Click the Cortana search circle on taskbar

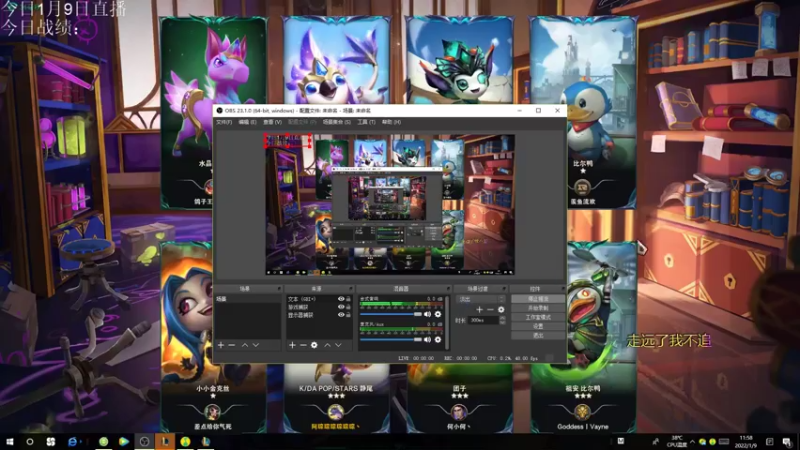[30, 442]
